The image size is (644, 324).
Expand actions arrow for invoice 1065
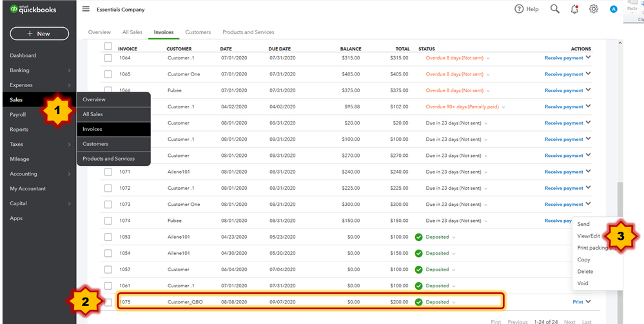click(589, 74)
